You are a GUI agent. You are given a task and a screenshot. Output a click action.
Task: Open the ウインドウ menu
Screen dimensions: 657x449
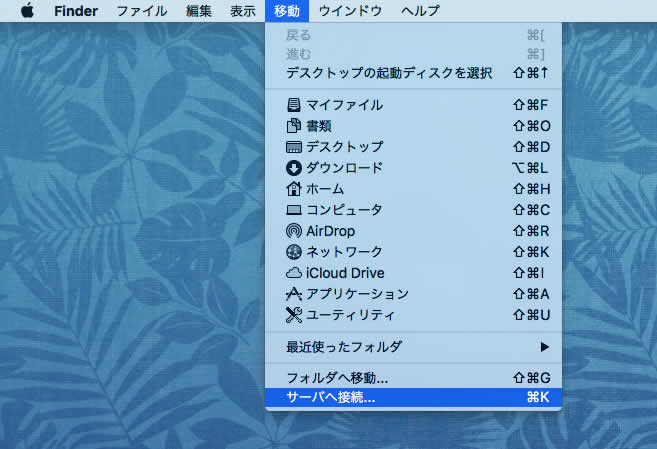[350, 10]
